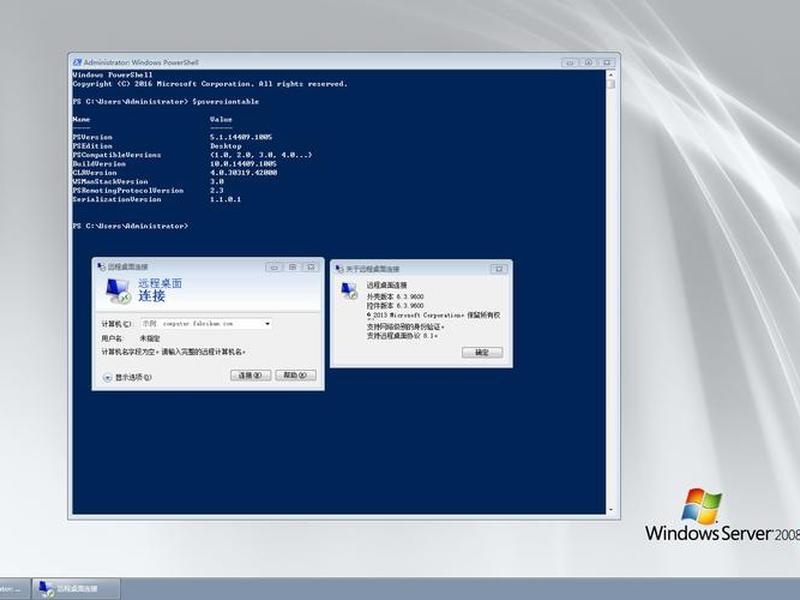Click the PowerShell icon in the title bar
The width and height of the screenshot is (800, 600).
[x=77, y=62]
